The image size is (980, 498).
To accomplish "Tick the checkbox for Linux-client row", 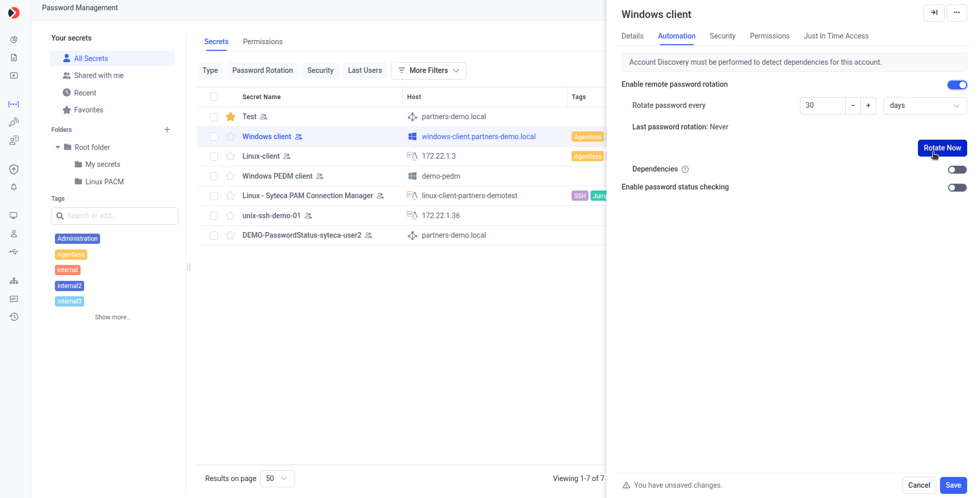I will (x=214, y=157).
